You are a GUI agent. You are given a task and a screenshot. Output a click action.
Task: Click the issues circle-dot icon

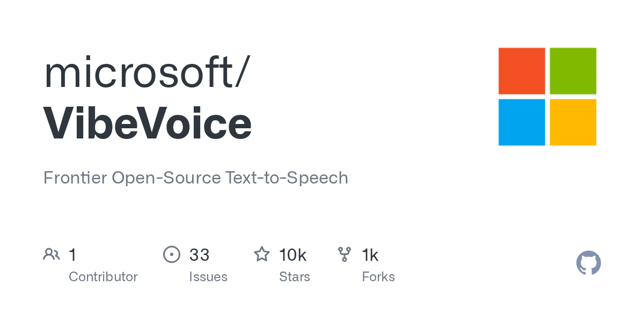172,254
